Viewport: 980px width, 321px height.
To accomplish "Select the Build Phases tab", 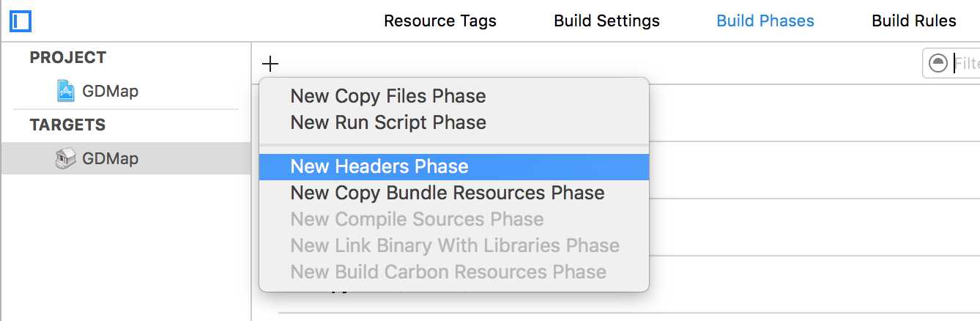I will (765, 21).
